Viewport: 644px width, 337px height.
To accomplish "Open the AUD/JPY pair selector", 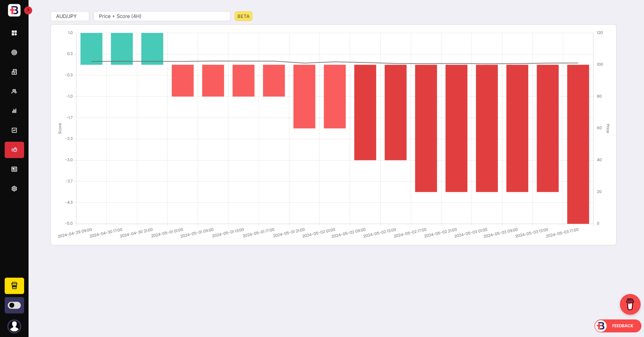I will coord(70,16).
